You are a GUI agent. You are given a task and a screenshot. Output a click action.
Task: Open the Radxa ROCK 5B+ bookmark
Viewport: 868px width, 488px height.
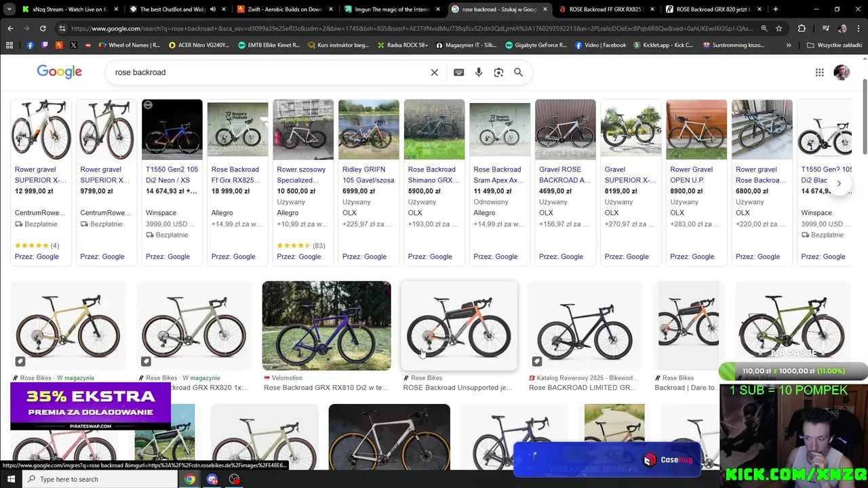click(403, 45)
